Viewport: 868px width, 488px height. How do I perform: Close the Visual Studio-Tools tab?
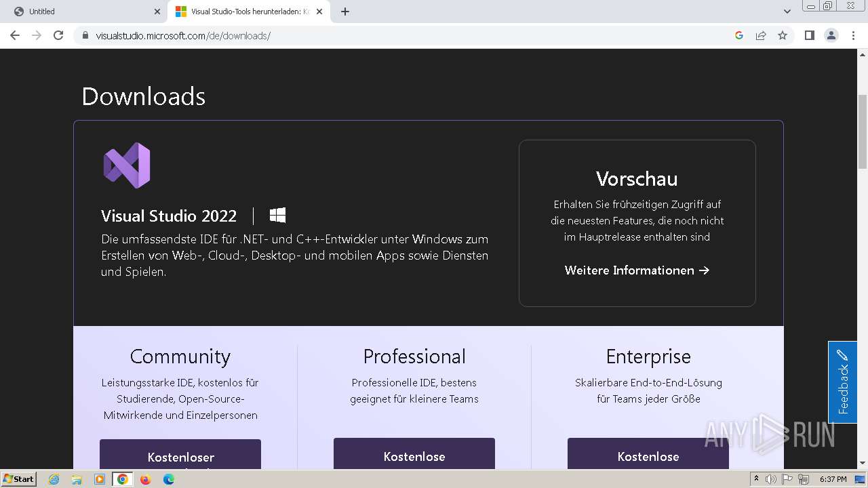pos(319,12)
